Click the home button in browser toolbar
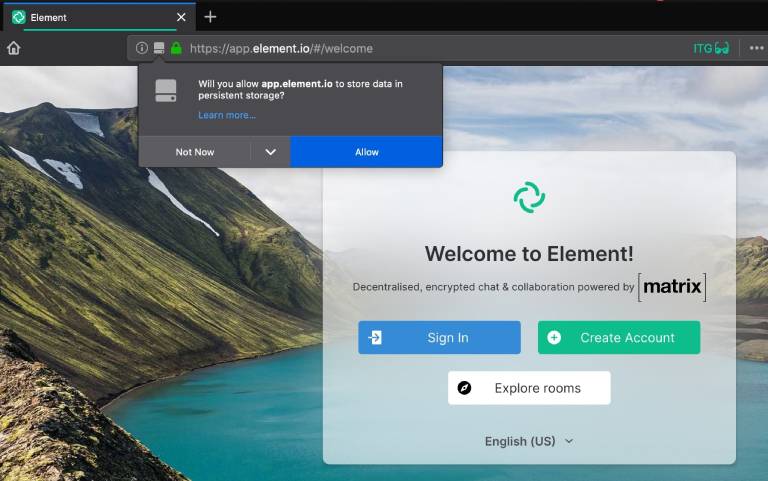The height and width of the screenshot is (481, 768). click(14, 48)
